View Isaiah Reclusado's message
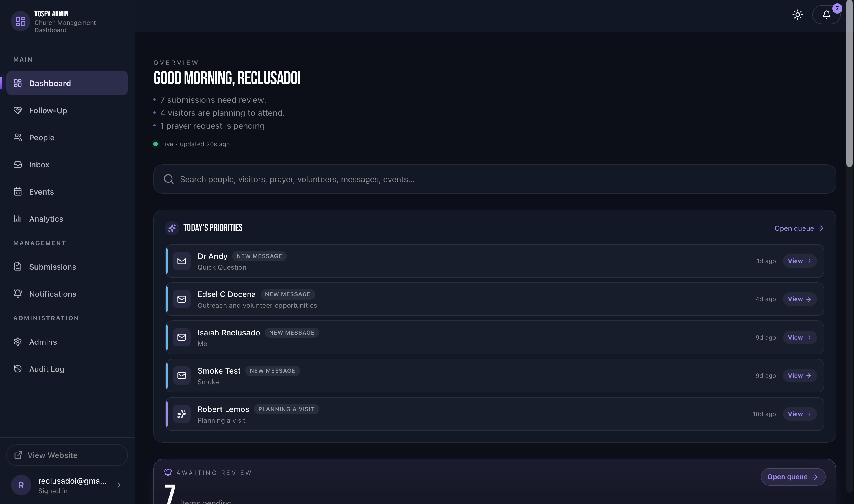Screen dimensions: 854x504 click(800, 337)
